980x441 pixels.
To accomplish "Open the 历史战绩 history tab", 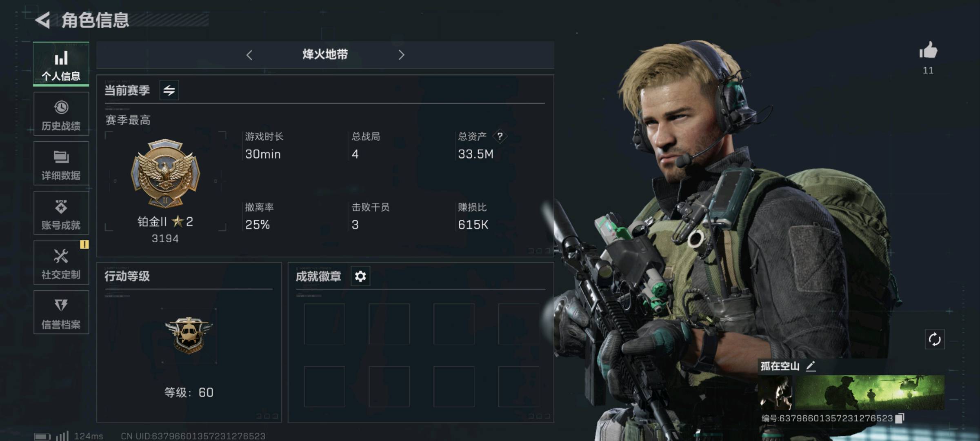I will click(x=61, y=114).
